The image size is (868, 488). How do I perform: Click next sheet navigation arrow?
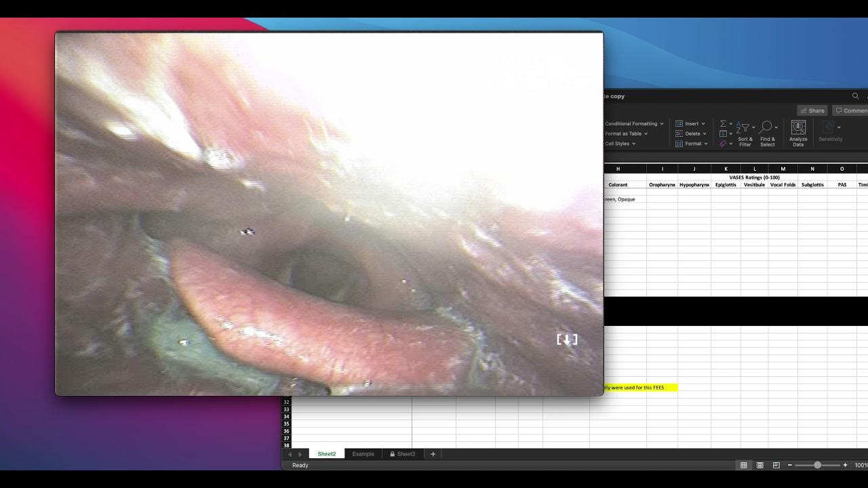pos(300,454)
